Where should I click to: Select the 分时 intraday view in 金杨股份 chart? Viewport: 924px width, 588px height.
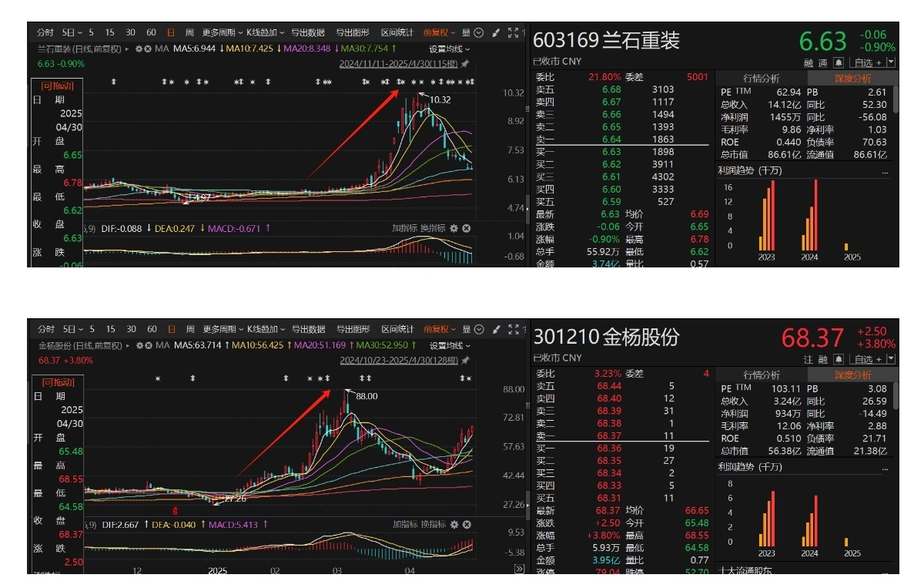(x=45, y=329)
